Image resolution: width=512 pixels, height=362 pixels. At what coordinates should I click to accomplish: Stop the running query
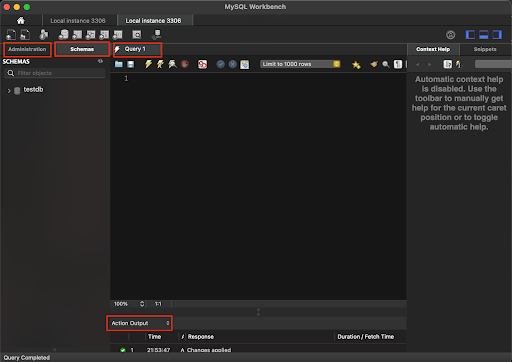(185, 64)
